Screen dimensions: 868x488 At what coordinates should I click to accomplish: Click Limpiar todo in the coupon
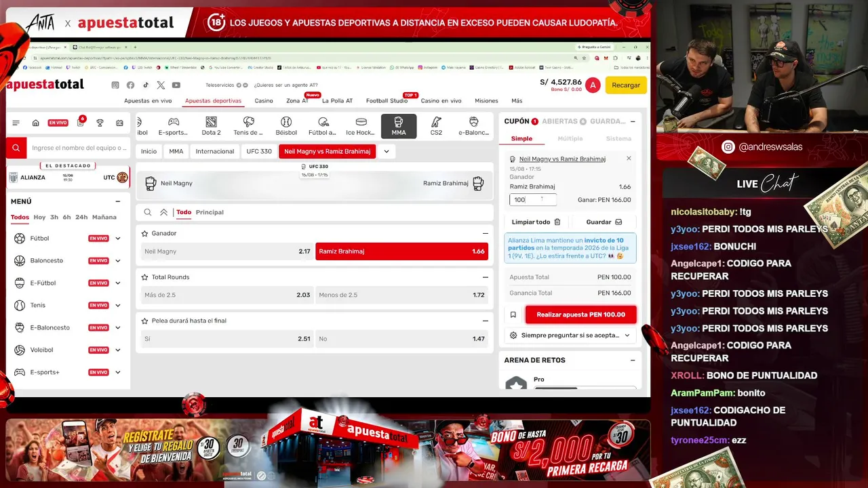click(x=536, y=222)
